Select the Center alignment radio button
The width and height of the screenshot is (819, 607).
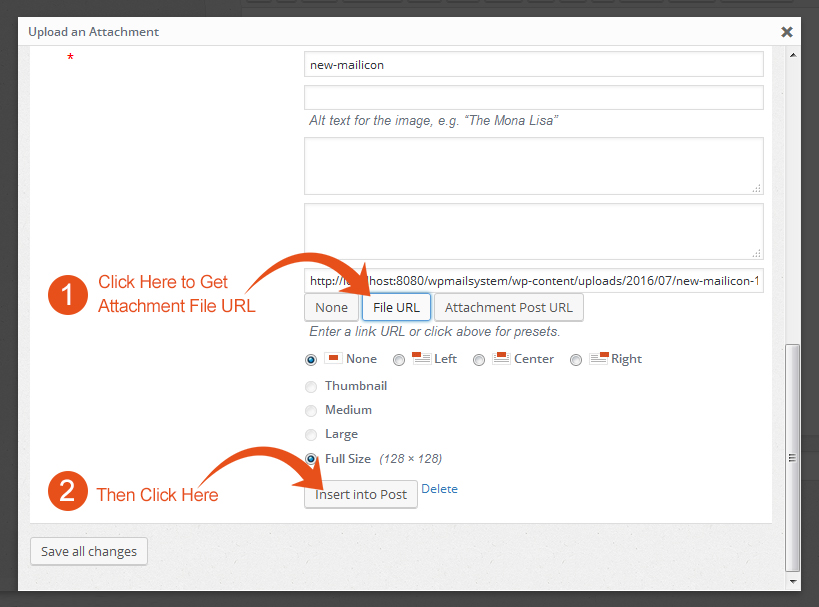479,360
